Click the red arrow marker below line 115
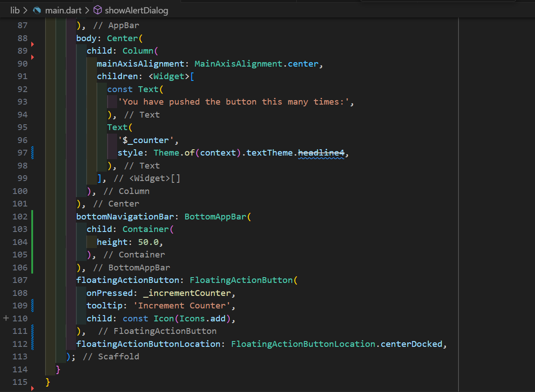535x392 pixels. coord(33,389)
